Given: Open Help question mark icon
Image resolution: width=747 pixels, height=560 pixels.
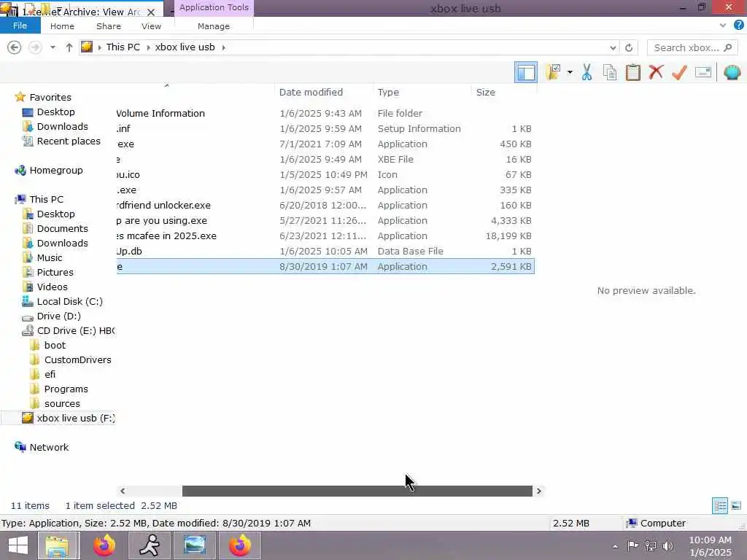Looking at the screenshot, I should (x=739, y=26).
